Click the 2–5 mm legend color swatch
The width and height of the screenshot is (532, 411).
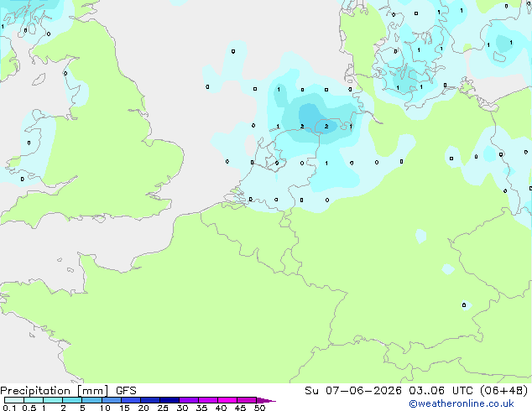[x=72, y=400]
